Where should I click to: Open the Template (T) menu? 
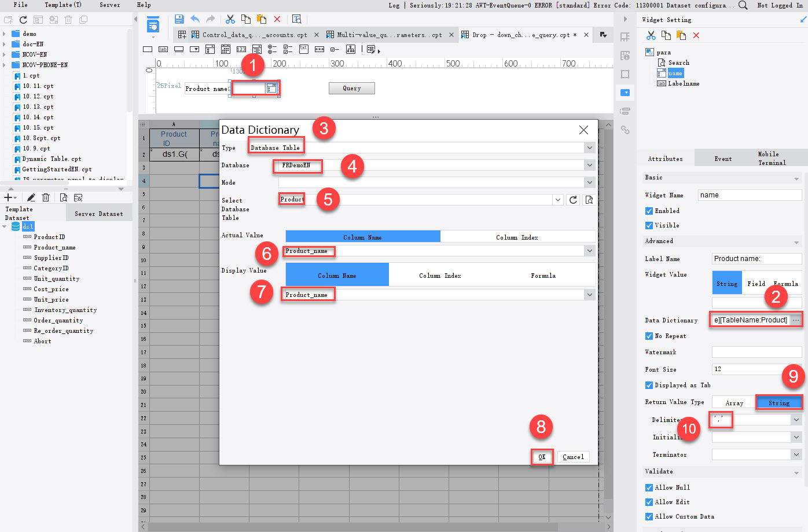click(63, 5)
